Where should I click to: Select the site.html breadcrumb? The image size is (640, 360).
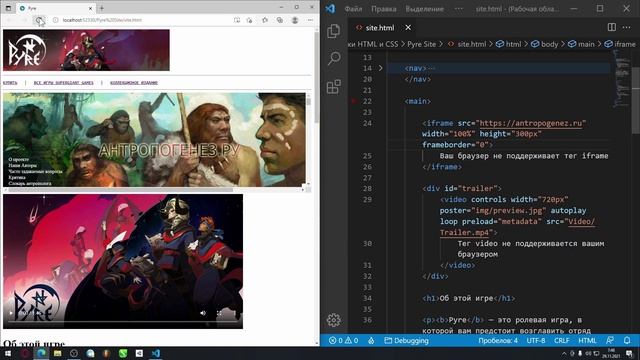pyautogui.click(x=467, y=44)
